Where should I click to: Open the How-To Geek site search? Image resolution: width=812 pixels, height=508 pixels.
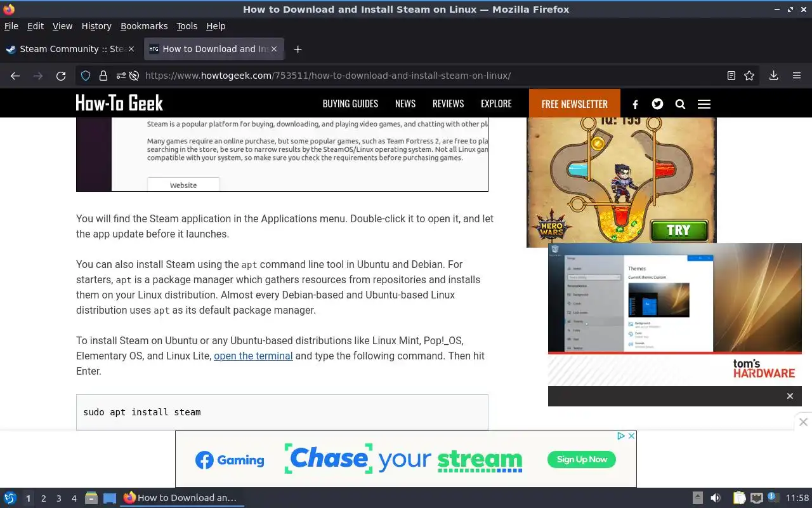click(680, 104)
